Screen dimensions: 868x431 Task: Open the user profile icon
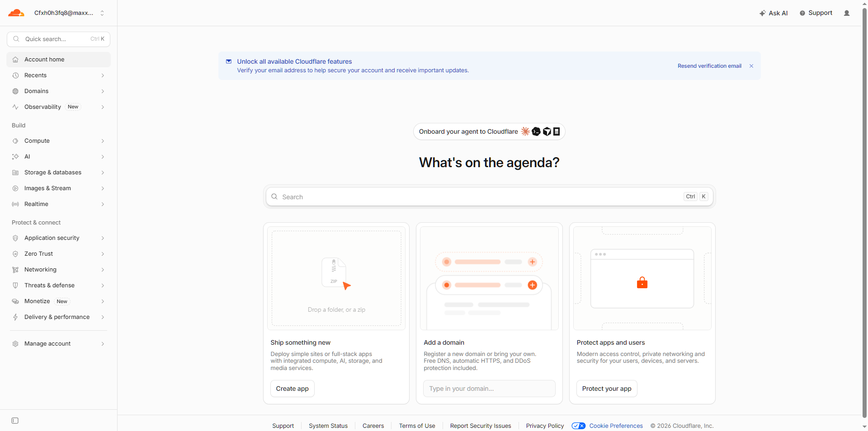(847, 13)
